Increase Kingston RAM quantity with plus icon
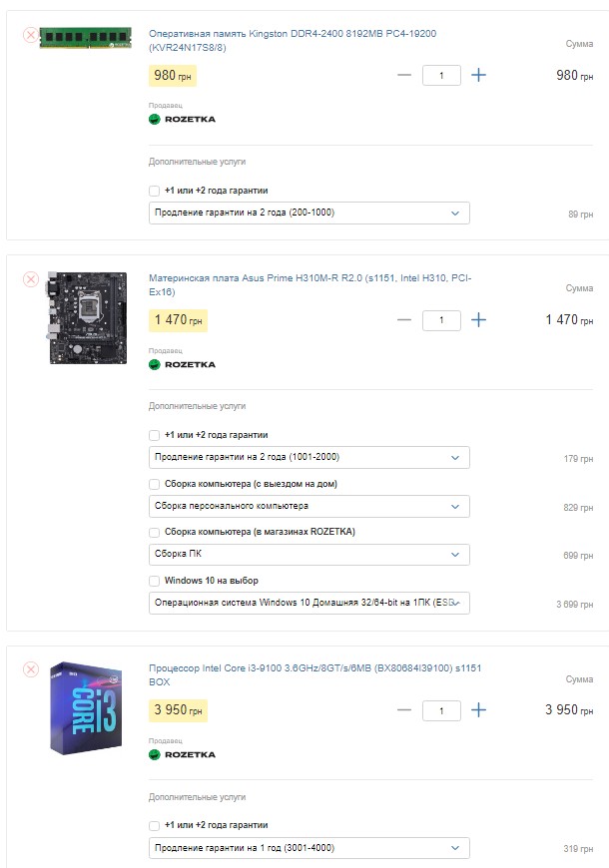The width and height of the screenshot is (609, 868). pyautogui.click(x=478, y=75)
